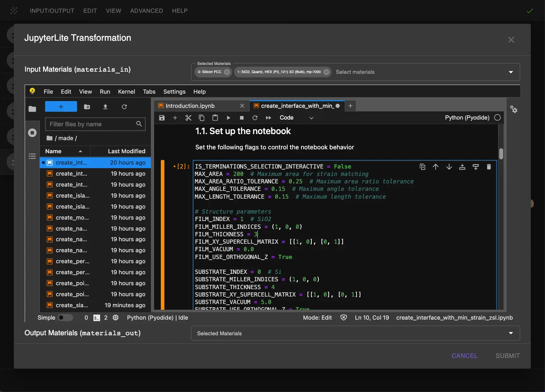The image size is (545, 392).
Task: Expand the Output Materials Selected Materials dropdown
Action: 511,333
